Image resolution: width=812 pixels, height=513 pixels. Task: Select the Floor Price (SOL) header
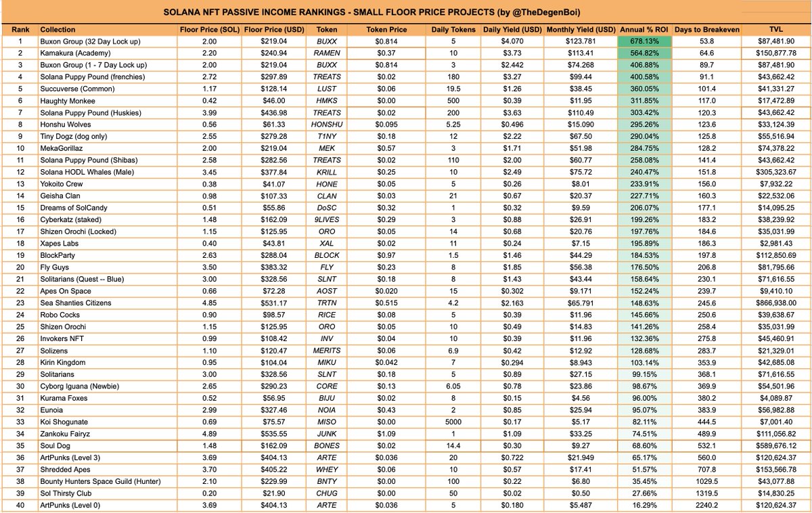pos(207,30)
